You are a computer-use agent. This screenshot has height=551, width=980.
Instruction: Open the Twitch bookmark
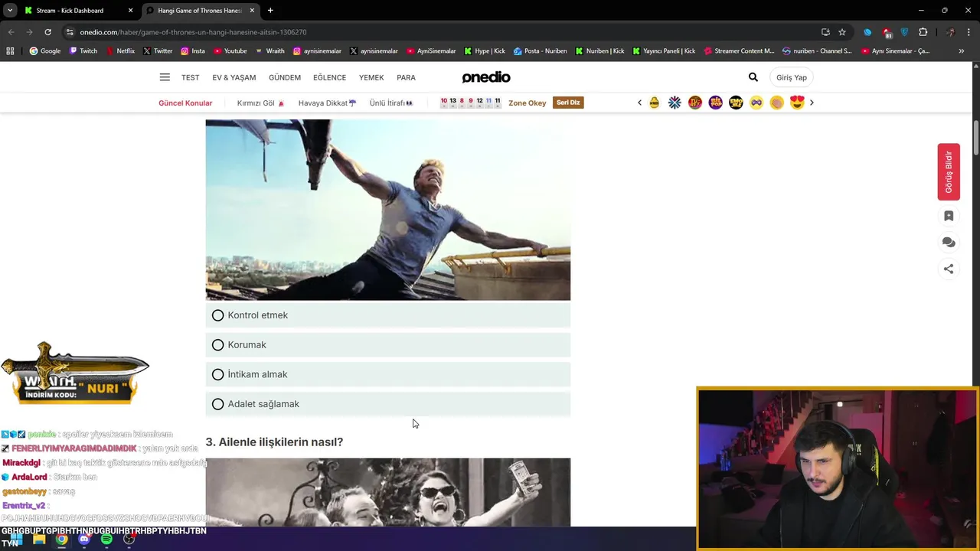click(83, 51)
